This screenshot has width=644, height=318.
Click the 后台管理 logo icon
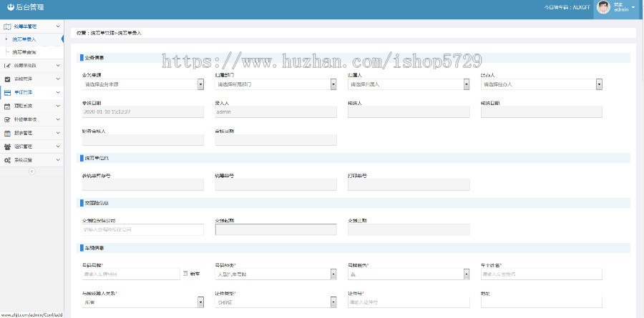(x=11, y=7)
